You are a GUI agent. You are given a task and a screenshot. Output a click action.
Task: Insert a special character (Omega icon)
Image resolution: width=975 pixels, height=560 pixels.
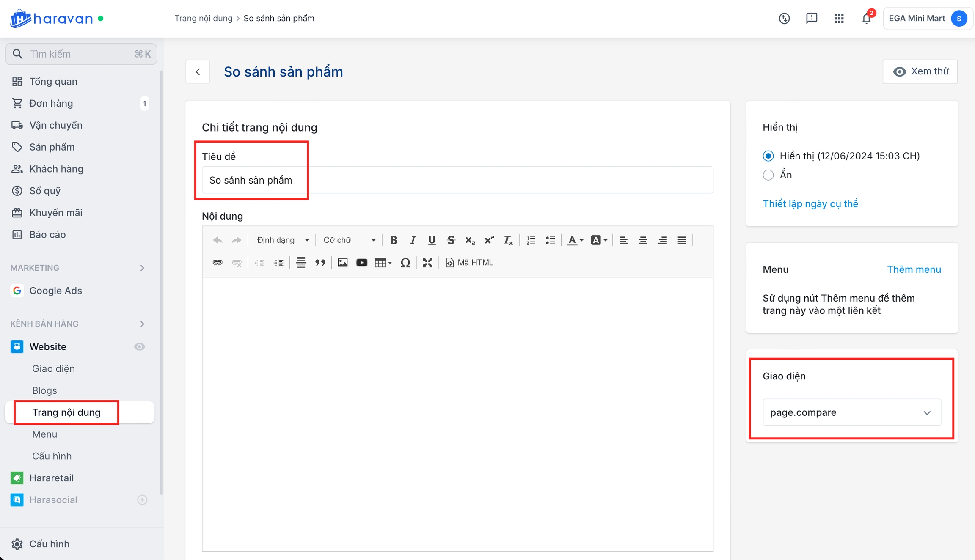[405, 263]
